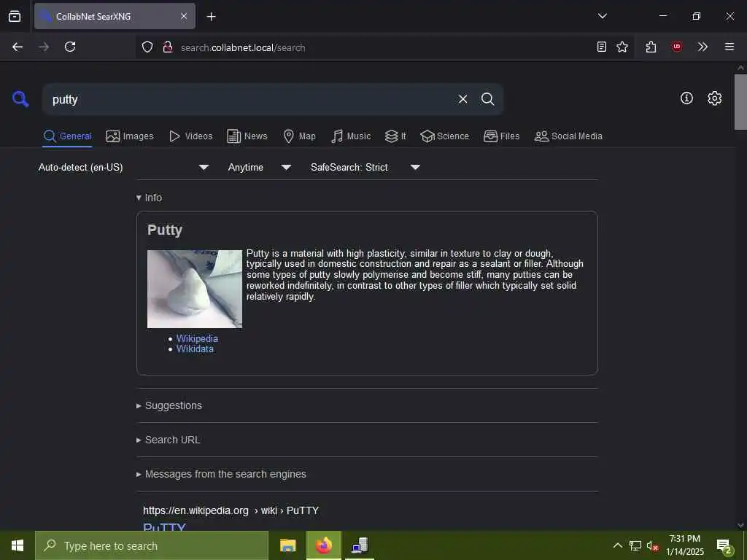Open SearXNG preferences gear

715,98
